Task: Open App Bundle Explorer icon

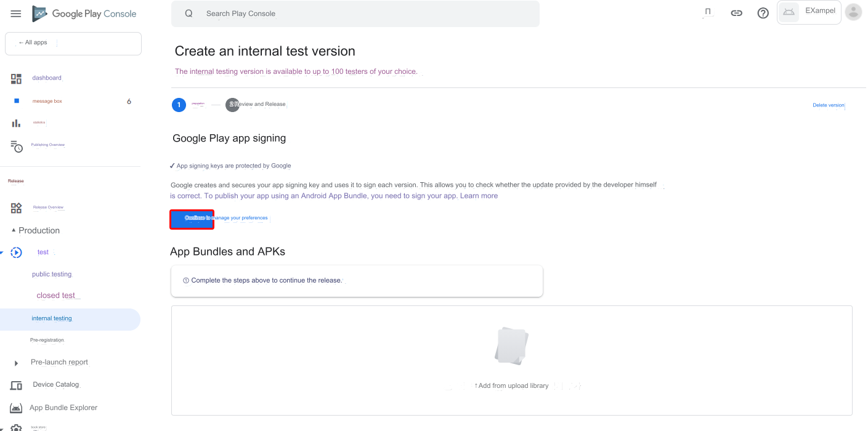Action: [16, 408]
